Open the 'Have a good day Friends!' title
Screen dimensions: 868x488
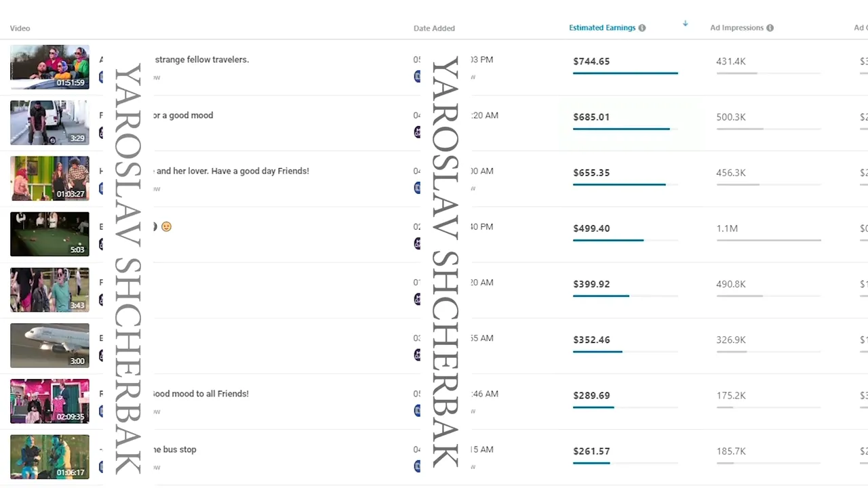pos(233,171)
